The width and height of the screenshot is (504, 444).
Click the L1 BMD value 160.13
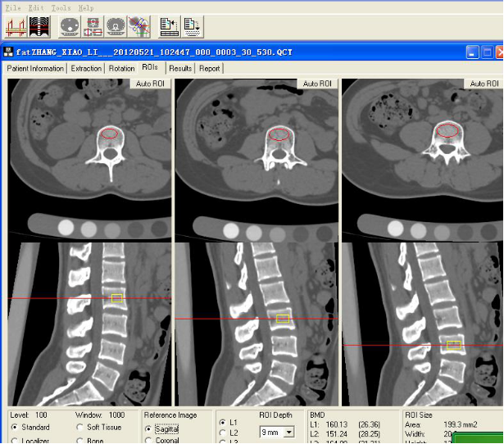[x=337, y=424]
